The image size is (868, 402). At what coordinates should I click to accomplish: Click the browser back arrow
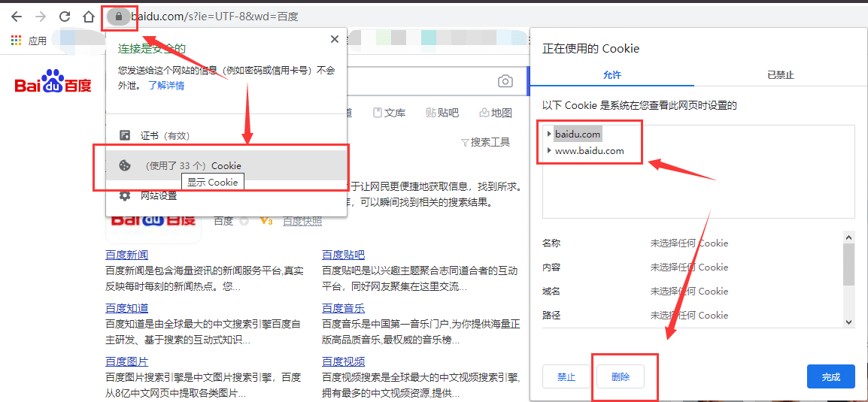[16, 17]
